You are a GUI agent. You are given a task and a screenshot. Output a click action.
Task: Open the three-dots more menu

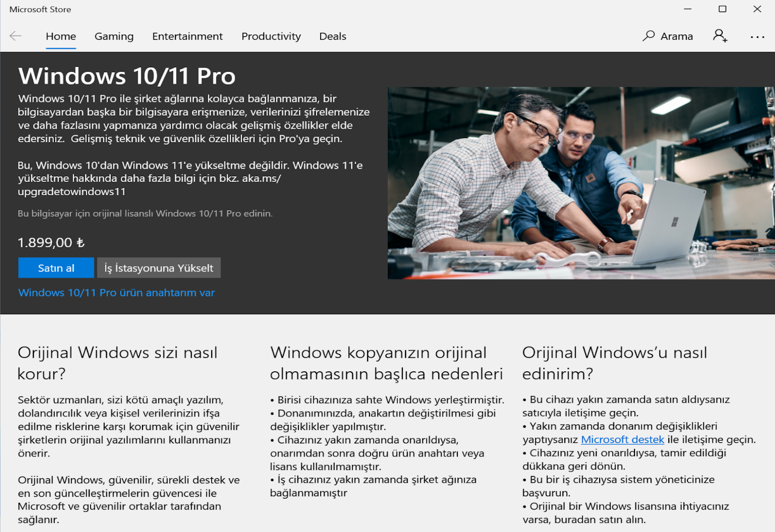tap(757, 37)
